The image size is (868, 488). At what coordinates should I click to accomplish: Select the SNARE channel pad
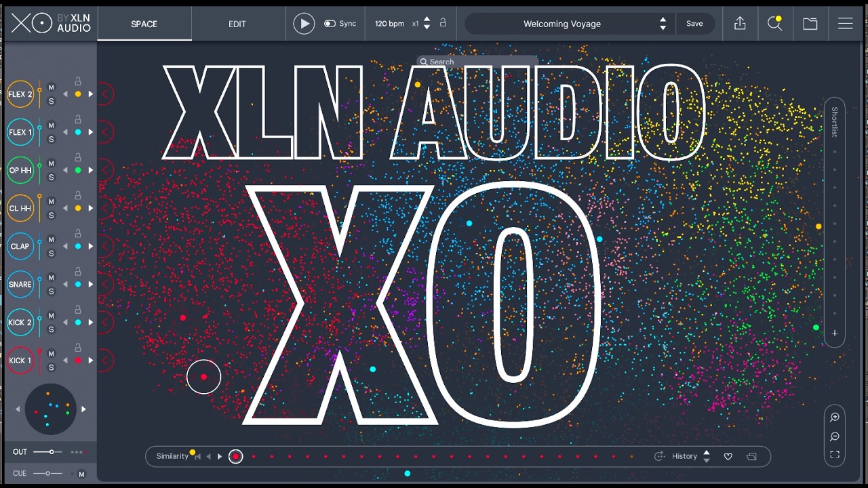pos(20,284)
